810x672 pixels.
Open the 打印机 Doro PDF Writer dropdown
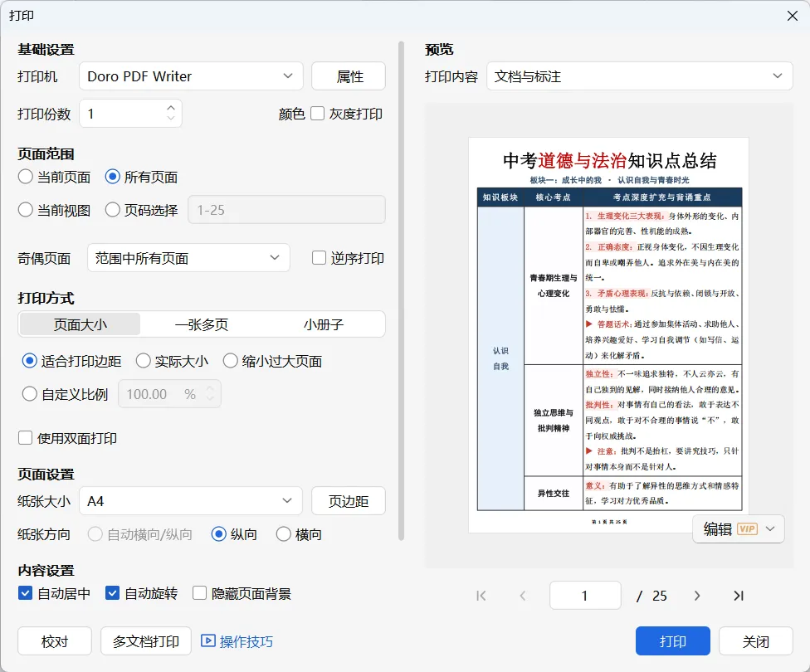point(191,76)
